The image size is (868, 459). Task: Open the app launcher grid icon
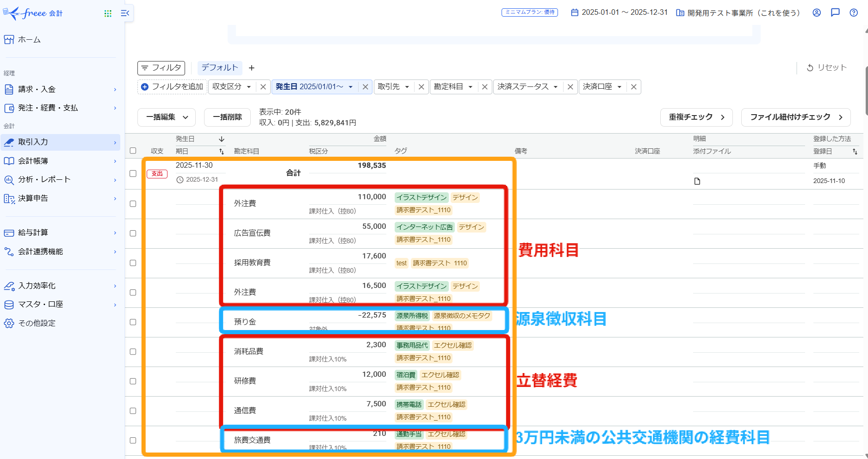pyautogui.click(x=108, y=13)
